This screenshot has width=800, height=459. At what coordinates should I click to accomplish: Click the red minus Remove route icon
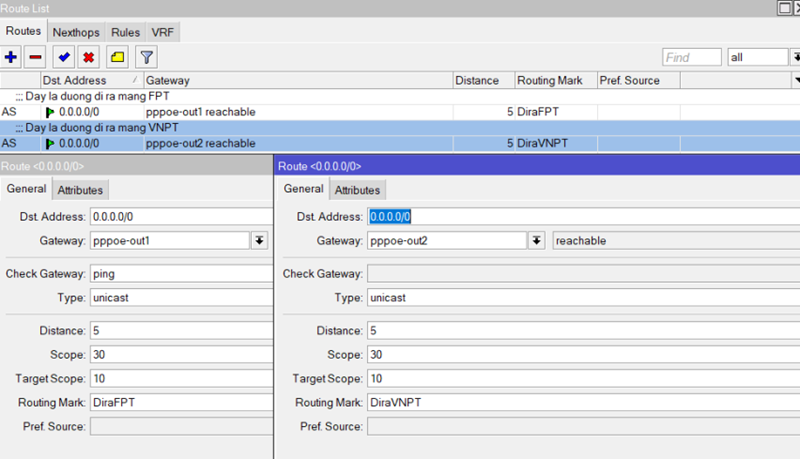click(x=36, y=58)
